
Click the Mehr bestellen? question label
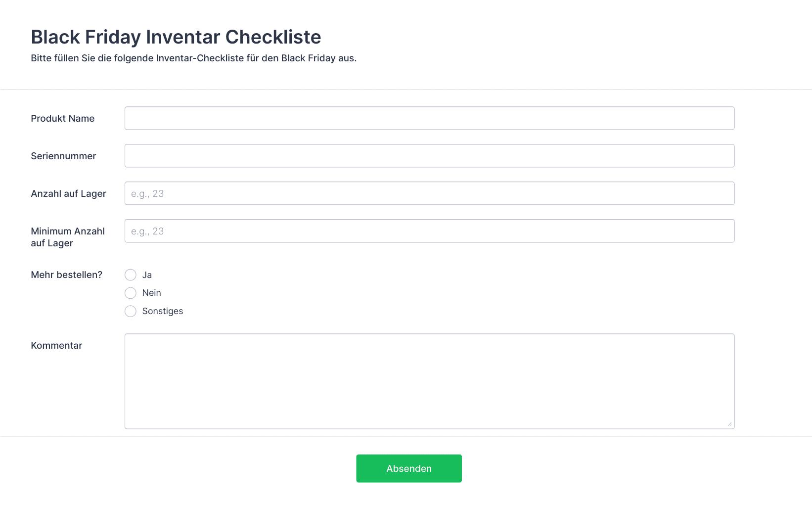click(67, 275)
